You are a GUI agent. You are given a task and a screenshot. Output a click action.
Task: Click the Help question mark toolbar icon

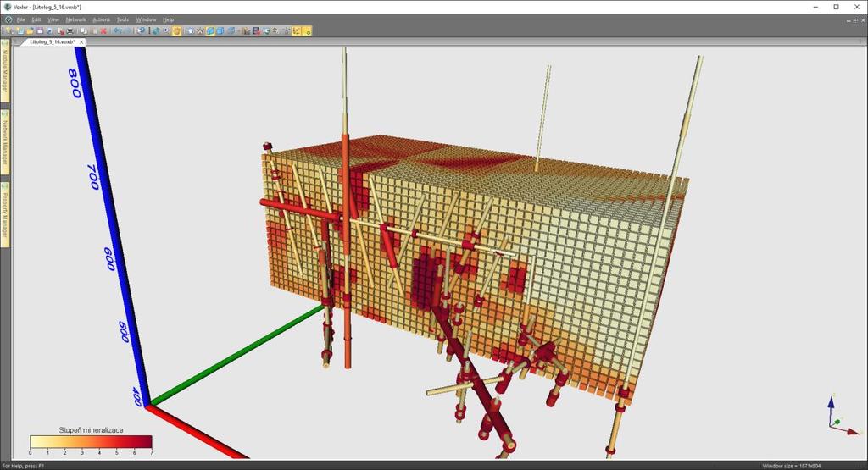tap(142, 31)
